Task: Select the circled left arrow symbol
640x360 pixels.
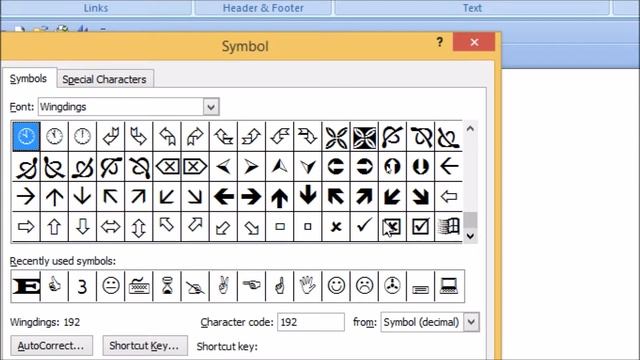Action: pyautogui.click(x=336, y=167)
